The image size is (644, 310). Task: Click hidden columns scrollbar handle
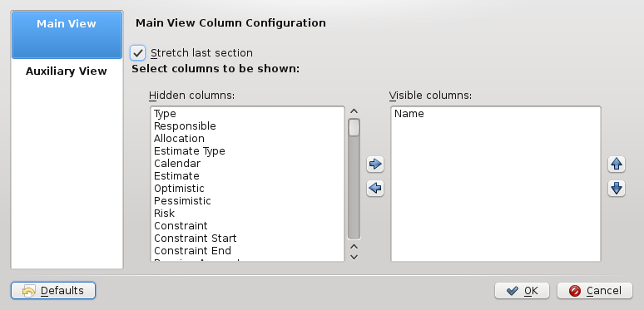tap(354, 127)
